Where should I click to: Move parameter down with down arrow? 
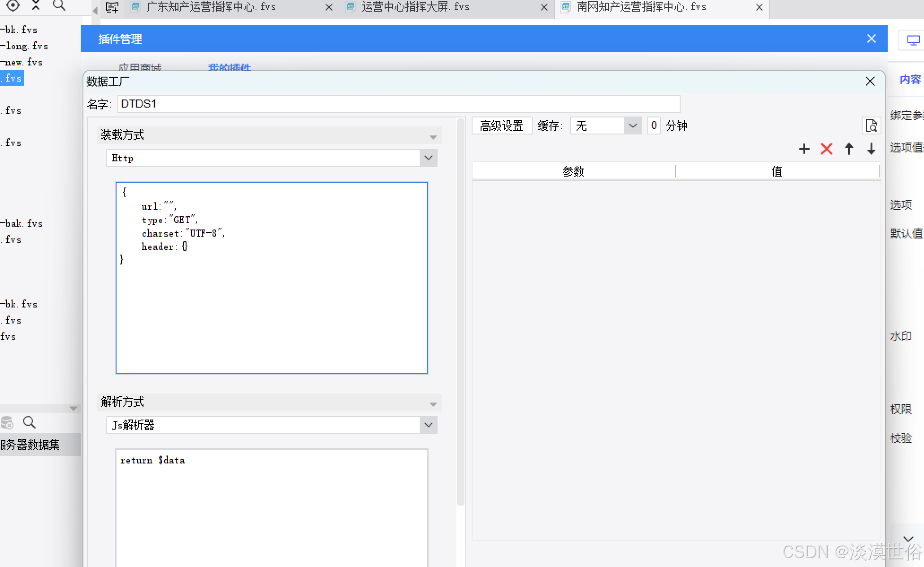871,149
